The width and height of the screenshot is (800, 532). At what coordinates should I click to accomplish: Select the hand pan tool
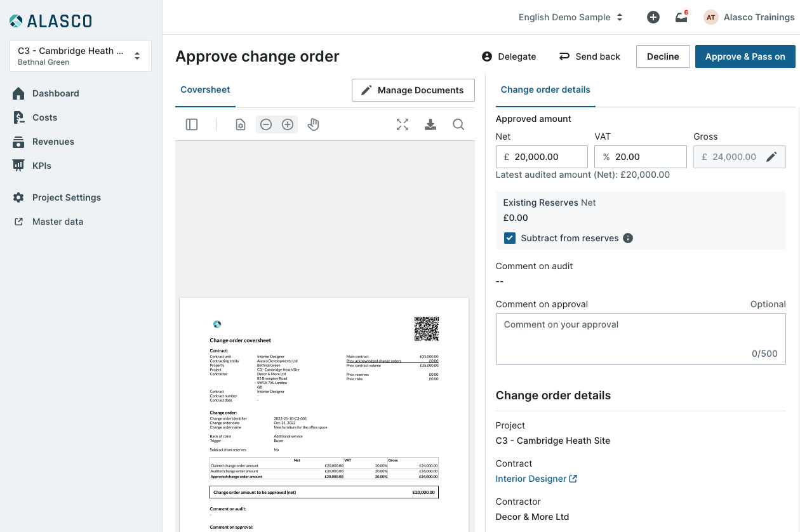313,124
